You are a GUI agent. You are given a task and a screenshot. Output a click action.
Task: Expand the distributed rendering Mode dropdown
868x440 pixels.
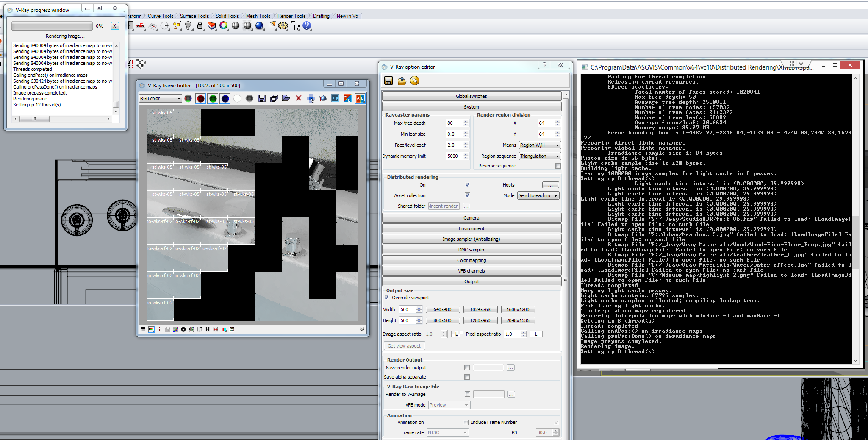pyautogui.click(x=538, y=195)
